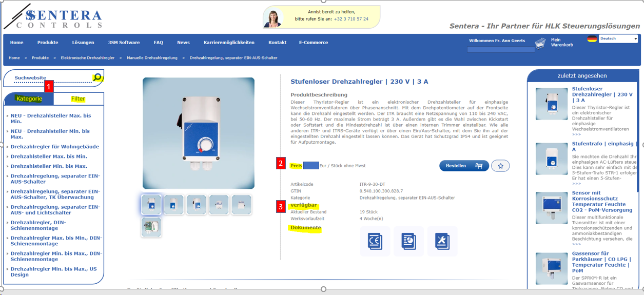Open the Kontakt menu item
This screenshot has width=644, height=295.
(277, 43)
